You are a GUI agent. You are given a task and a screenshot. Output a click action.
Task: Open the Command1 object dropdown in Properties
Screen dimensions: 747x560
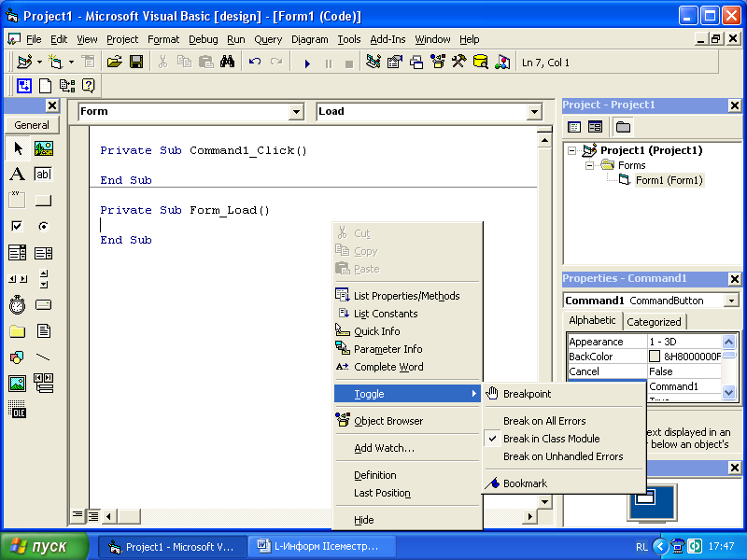(731, 301)
